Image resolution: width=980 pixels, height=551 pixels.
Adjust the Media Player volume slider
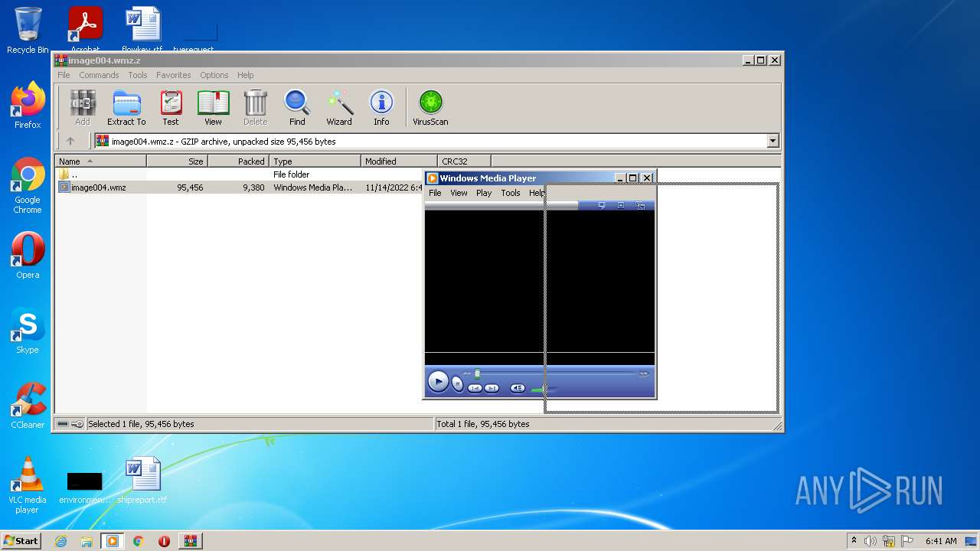click(x=545, y=390)
